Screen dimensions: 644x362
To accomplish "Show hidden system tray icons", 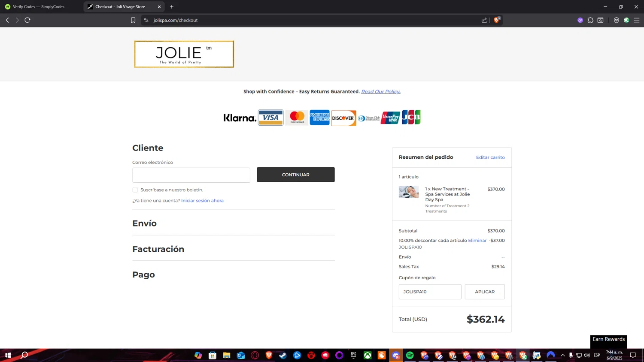I will (x=563, y=355).
